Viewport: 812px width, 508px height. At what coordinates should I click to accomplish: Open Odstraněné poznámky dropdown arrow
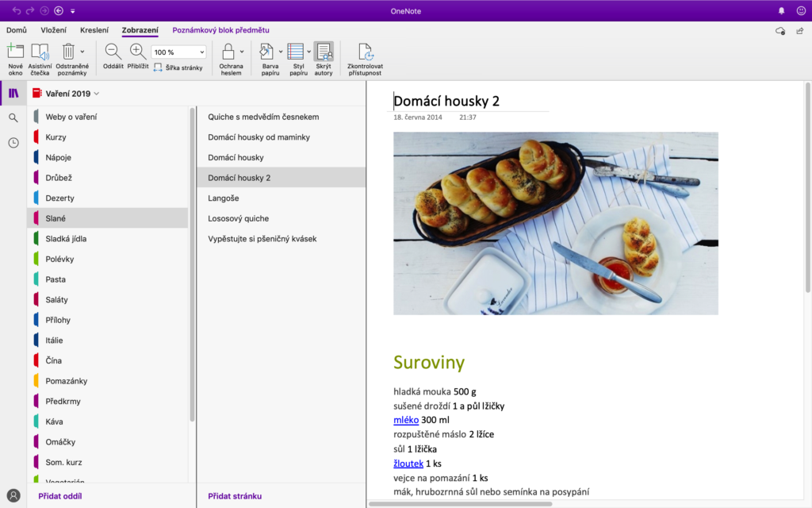click(x=82, y=52)
